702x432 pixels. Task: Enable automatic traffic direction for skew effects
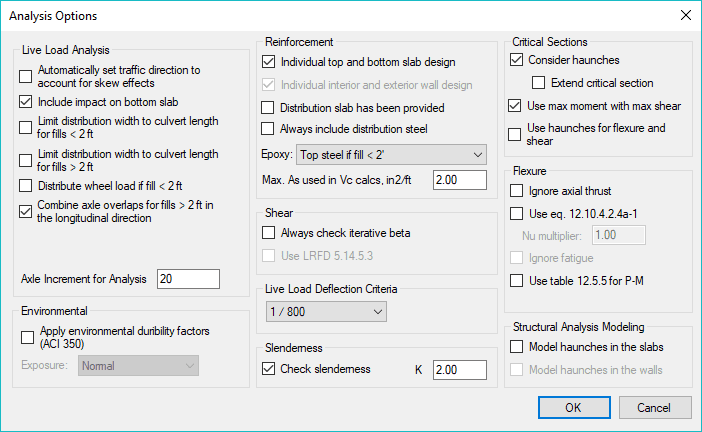coord(26,77)
